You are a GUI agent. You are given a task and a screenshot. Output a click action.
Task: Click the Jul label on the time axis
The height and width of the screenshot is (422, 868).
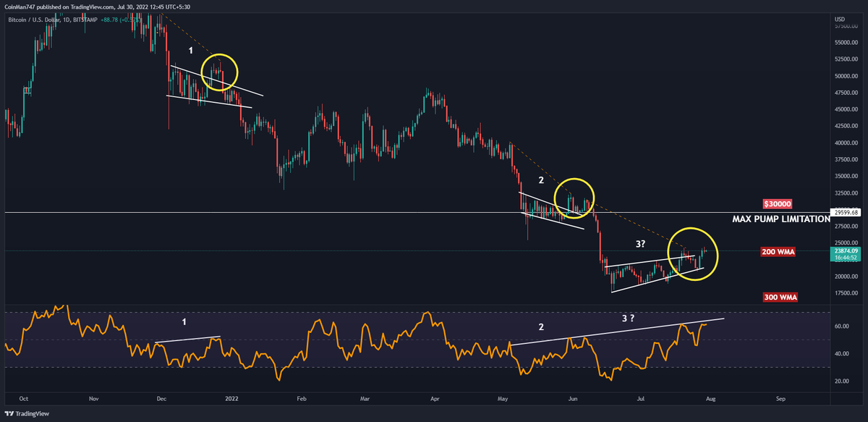[642, 398]
